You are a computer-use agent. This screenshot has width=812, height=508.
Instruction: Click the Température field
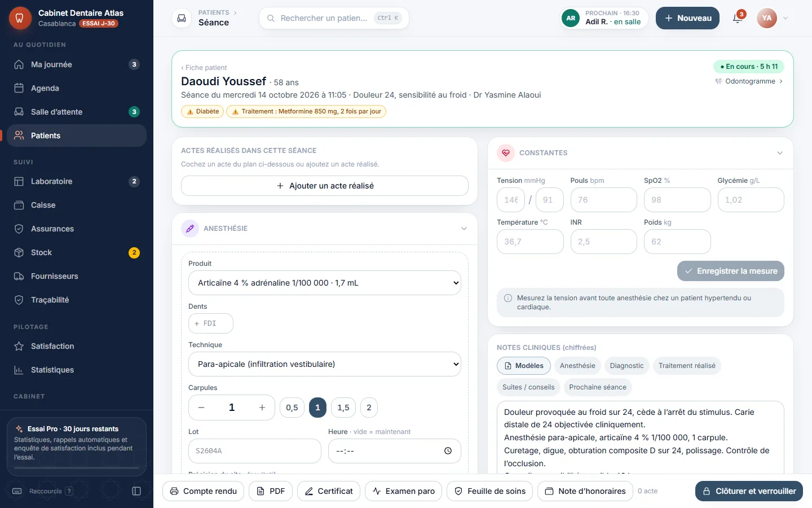pyautogui.click(x=530, y=242)
